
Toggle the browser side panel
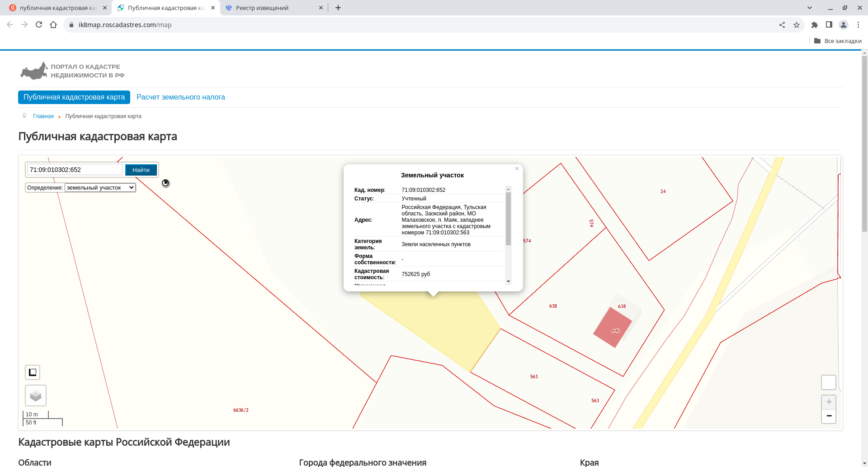click(829, 25)
